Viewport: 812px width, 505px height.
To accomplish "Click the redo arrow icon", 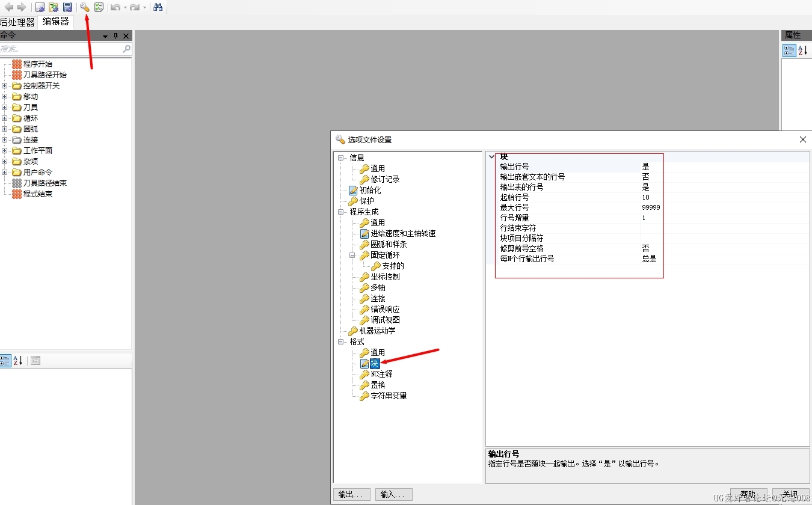I will [135, 7].
